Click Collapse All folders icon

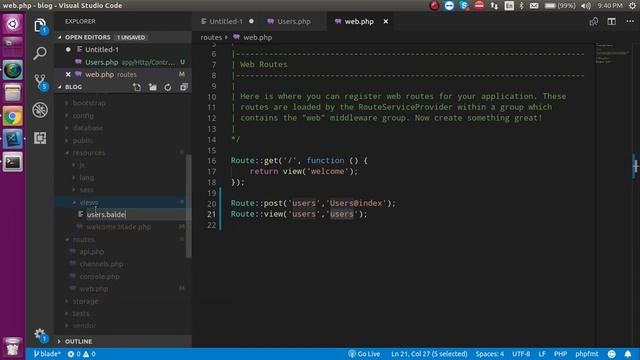(x=184, y=87)
